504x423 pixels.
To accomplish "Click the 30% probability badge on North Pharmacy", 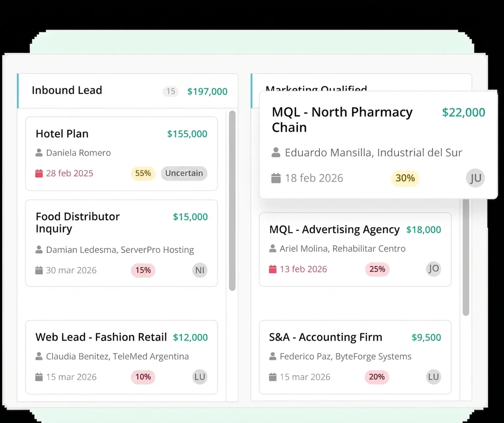I will [405, 178].
